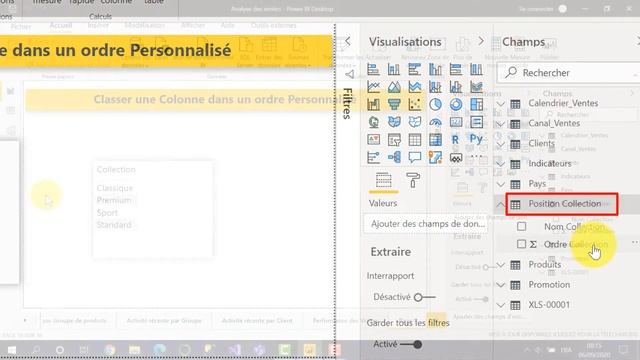Select the 100% stacked column chart visual

coord(476,70)
